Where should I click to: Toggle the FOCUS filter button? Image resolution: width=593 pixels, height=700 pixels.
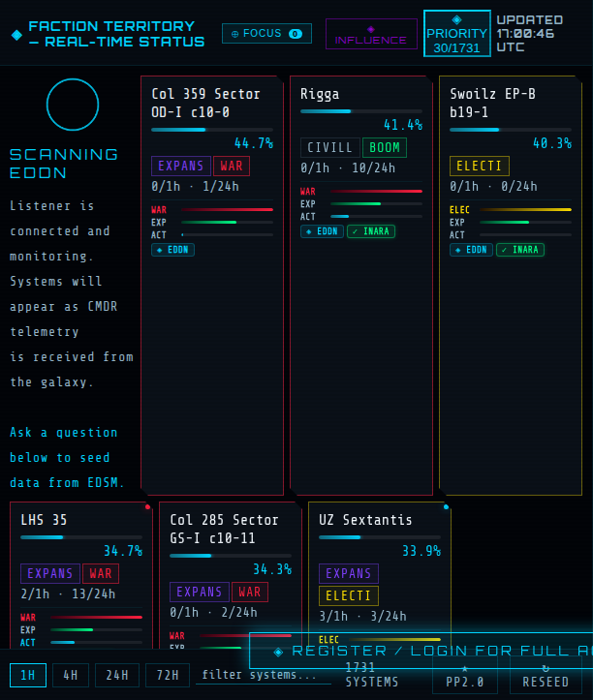(x=266, y=34)
